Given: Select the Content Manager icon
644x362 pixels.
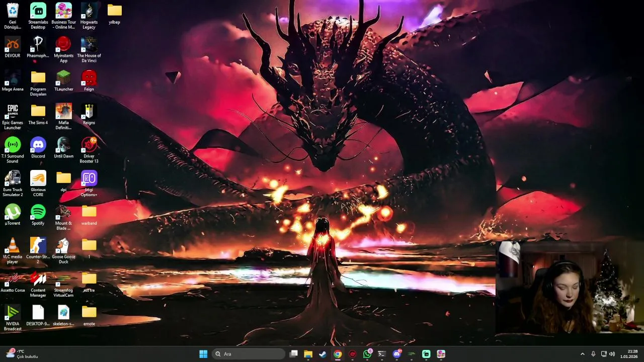Looking at the screenshot, I should tap(38, 284).
